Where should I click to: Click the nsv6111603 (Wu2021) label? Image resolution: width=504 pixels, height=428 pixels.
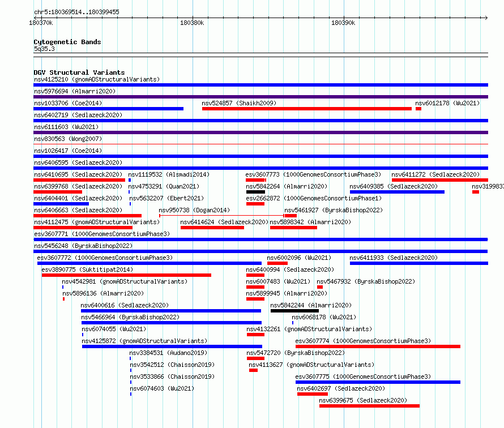pos(66,127)
